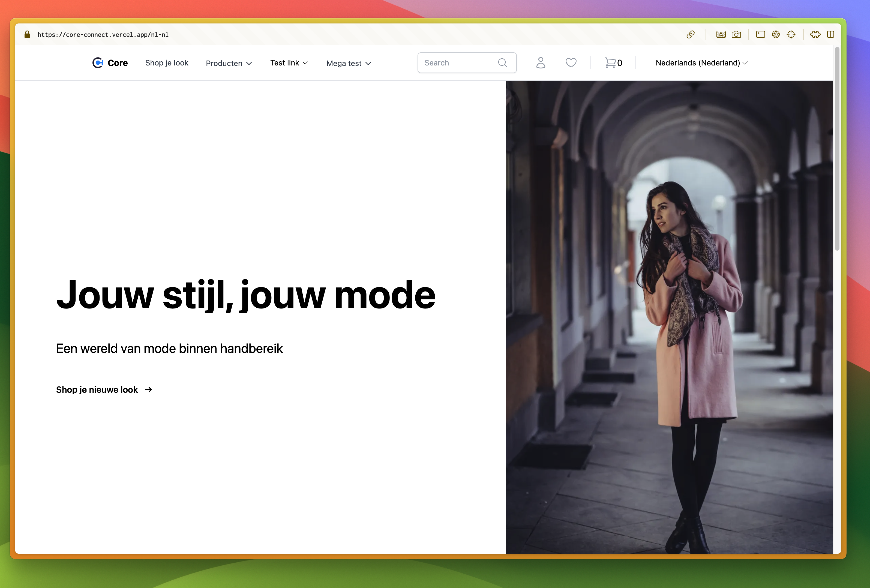Open the extensions puzzle piece icon
The width and height of the screenshot is (870, 588).
[815, 34]
